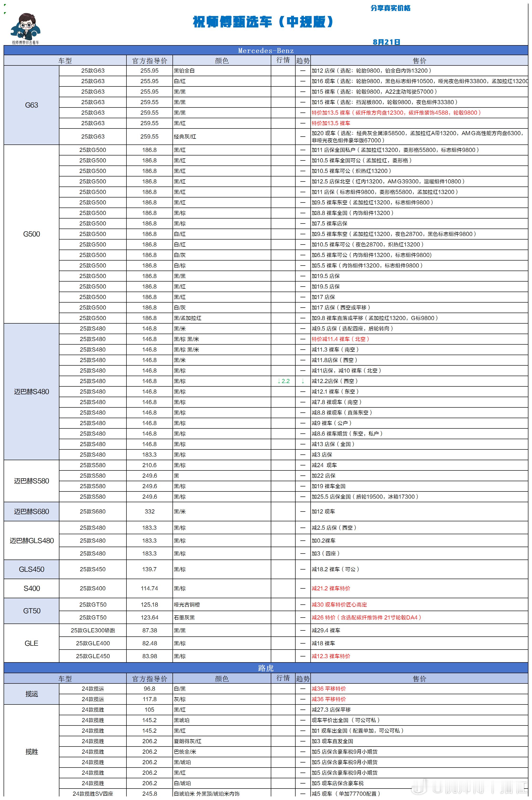
Task: Click the 8月21日 date label
Action: (386, 42)
